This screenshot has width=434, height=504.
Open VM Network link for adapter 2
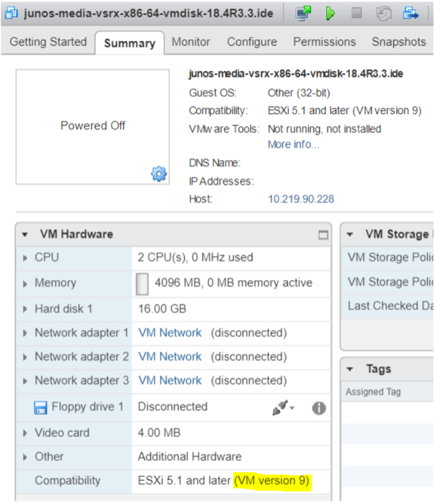point(170,356)
